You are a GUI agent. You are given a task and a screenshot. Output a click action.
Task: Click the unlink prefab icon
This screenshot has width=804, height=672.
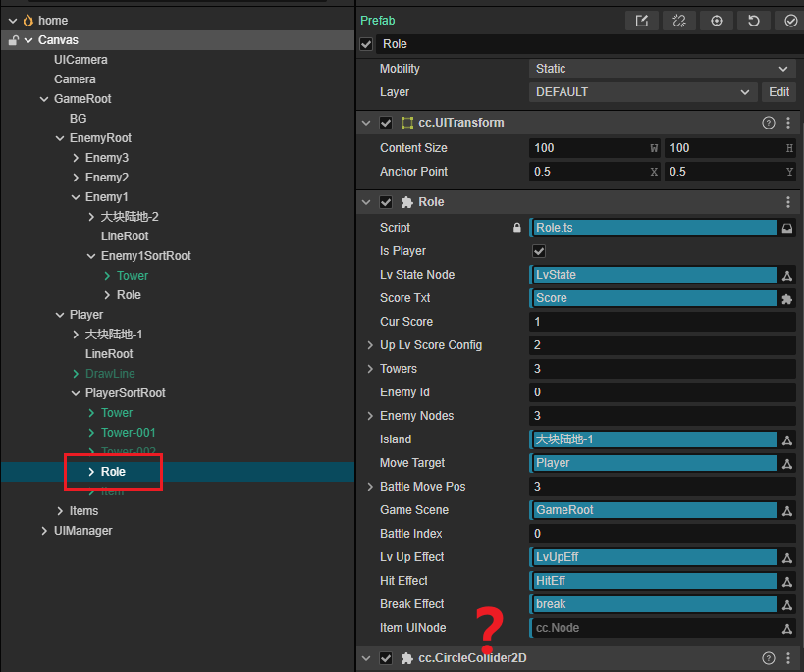pyautogui.click(x=679, y=21)
